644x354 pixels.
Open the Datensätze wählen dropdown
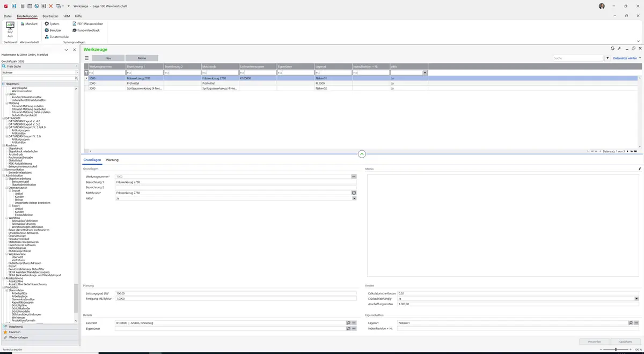point(627,58)
